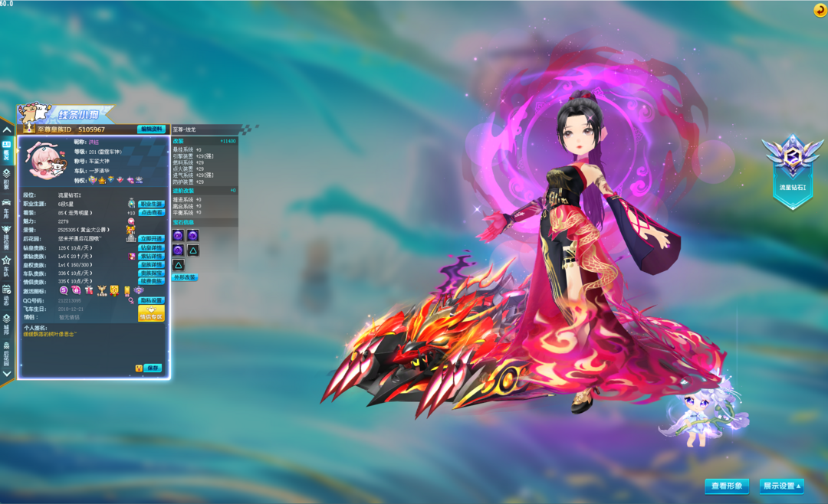Image resolution: width=828 pixels, height=504 pixels.
Task: Click the purple S activated icon
Action: pos(64,290)
